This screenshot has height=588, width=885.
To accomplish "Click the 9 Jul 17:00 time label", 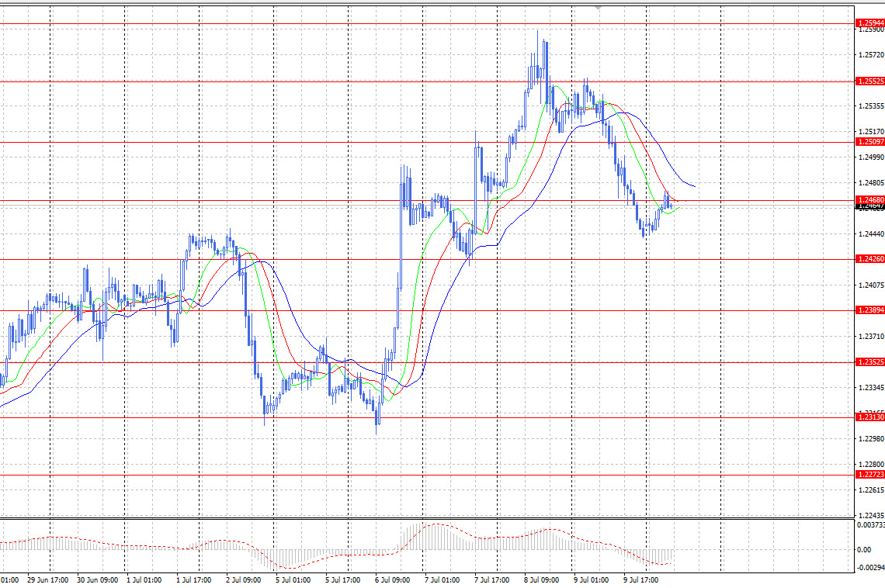I will (x=640, y=580).
